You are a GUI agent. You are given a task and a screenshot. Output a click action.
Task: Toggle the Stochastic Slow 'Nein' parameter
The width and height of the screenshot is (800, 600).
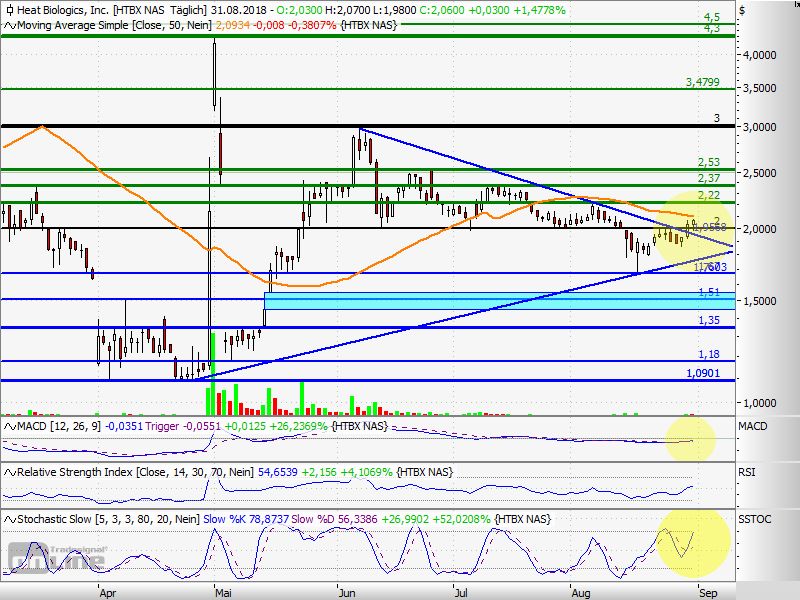[x=185, y=519]
